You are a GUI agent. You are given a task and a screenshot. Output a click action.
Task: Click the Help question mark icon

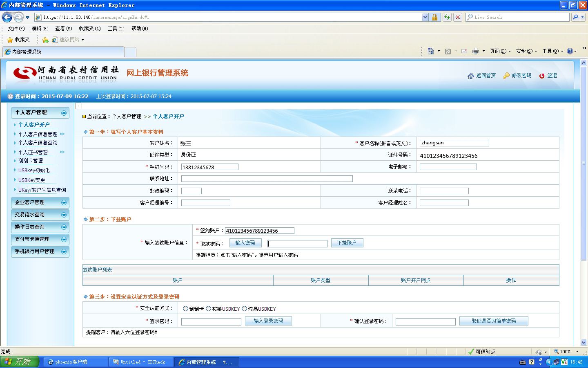[x=570, y=51]
